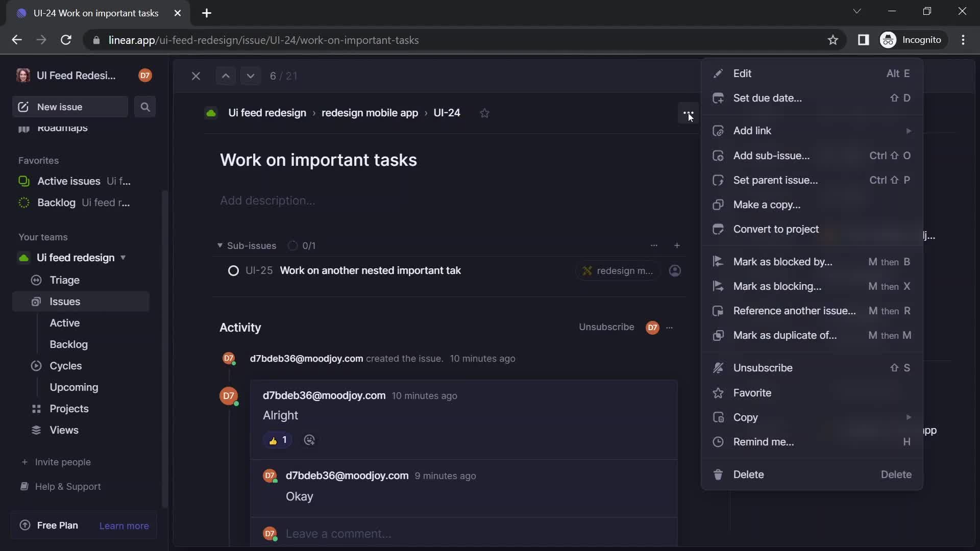Open the sidebar search icon
The image size is (980, 551).
point(145,107)
